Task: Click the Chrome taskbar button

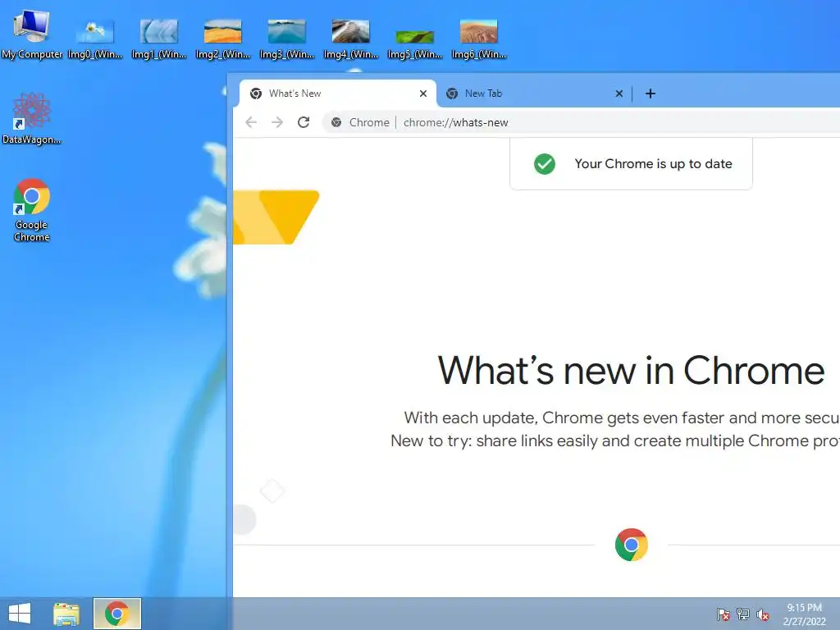Action: coord(116,614)
